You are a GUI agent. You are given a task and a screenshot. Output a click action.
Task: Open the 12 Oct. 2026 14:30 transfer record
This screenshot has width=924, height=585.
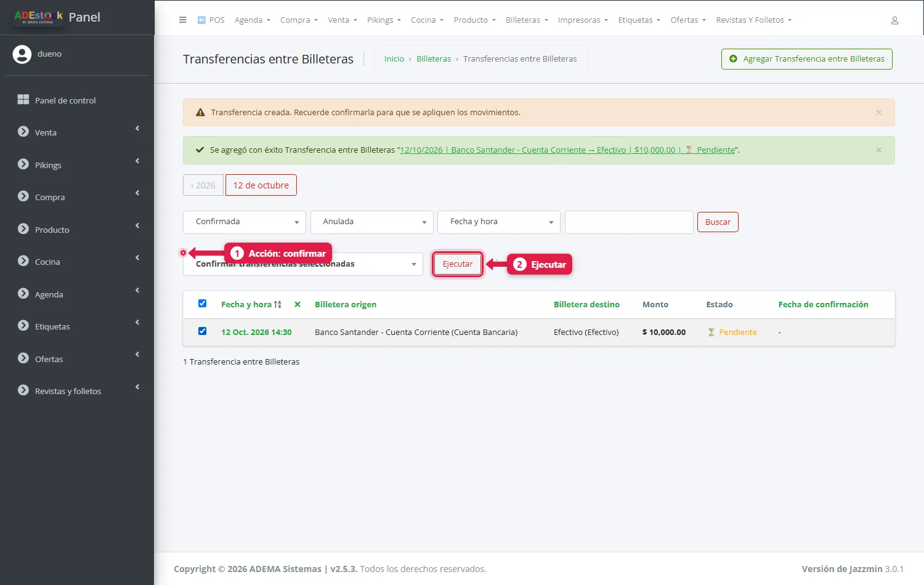[x=256, y=332]
